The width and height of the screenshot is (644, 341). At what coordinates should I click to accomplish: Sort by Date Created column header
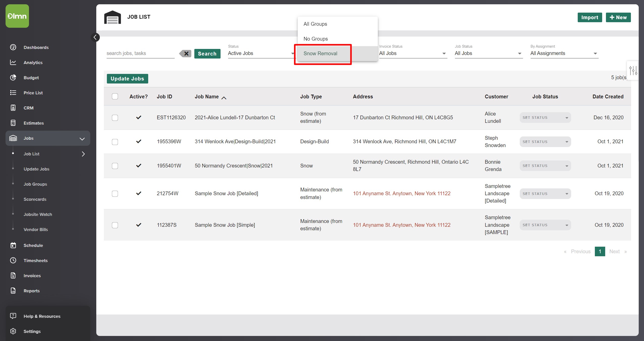tap(608, 97)
